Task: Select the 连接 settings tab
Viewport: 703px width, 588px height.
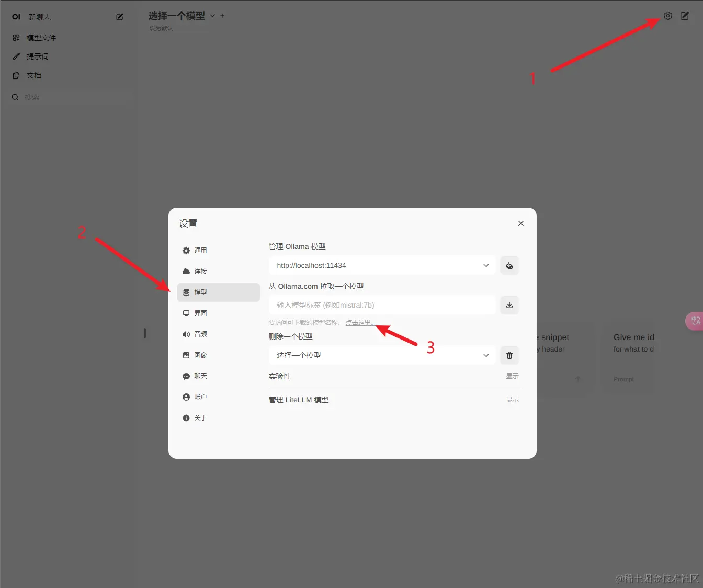Action: tap(219, 272)
